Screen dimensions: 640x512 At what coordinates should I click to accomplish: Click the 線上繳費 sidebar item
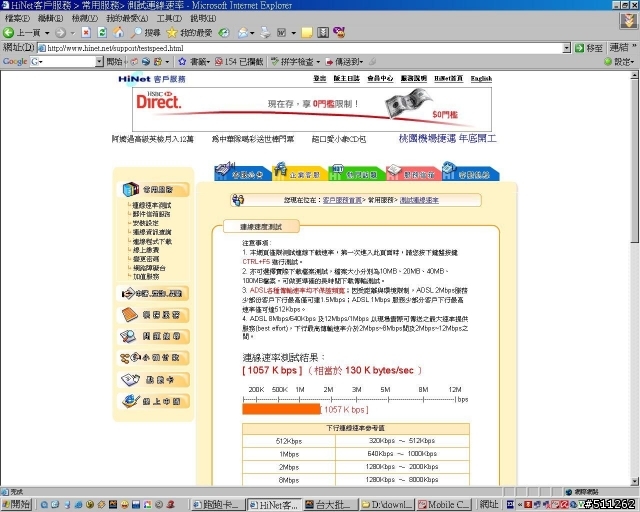(x=146, y=250)
